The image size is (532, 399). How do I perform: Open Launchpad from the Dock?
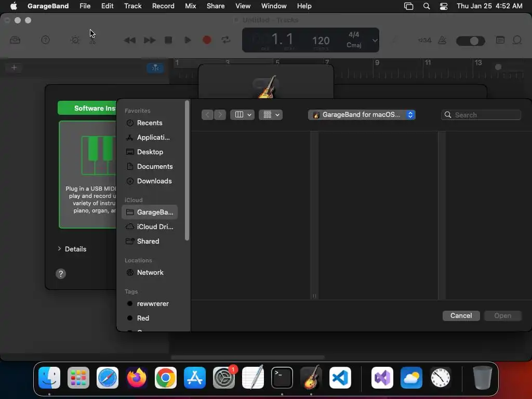pos(78,378)
